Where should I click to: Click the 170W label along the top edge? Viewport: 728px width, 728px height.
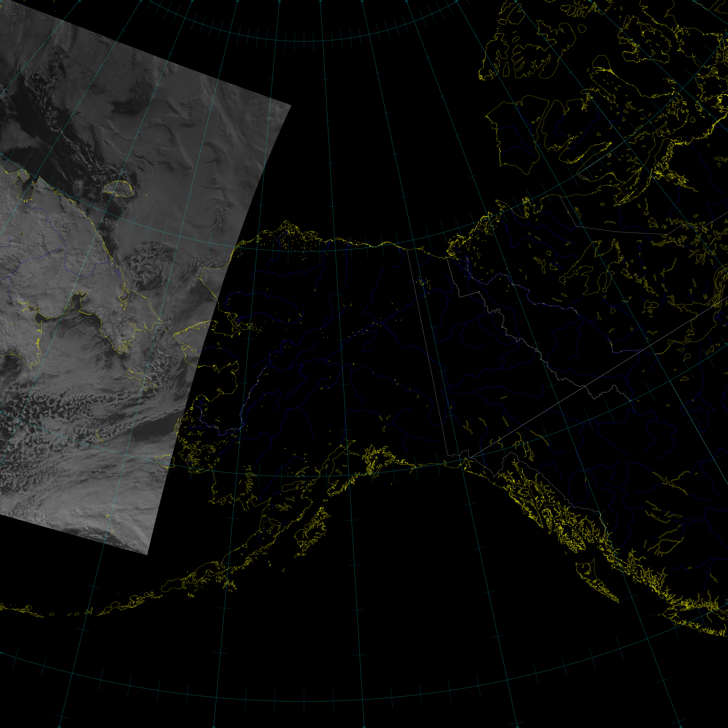[x=237, y=1]
